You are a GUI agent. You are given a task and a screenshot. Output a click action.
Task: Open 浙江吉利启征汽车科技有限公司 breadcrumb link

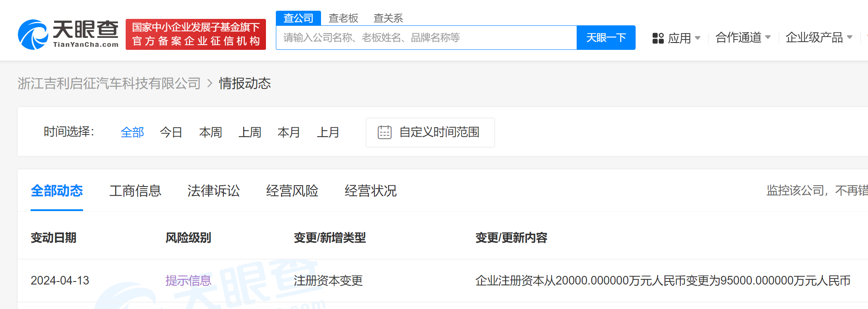[x=109, y=83]
